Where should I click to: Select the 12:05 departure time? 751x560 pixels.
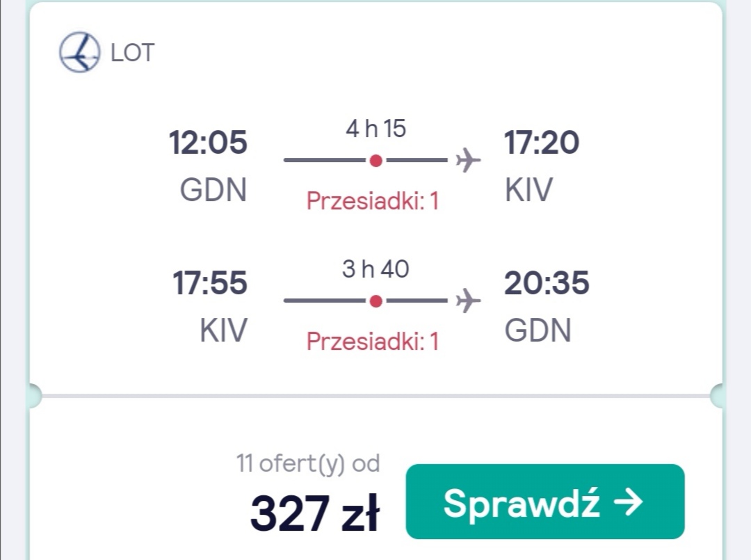208,143
